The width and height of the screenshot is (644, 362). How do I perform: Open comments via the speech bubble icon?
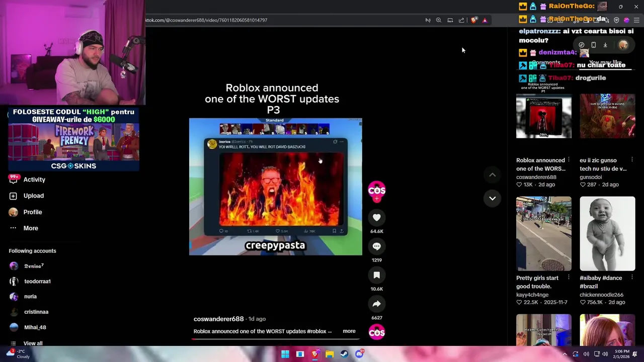pos(376,246)
